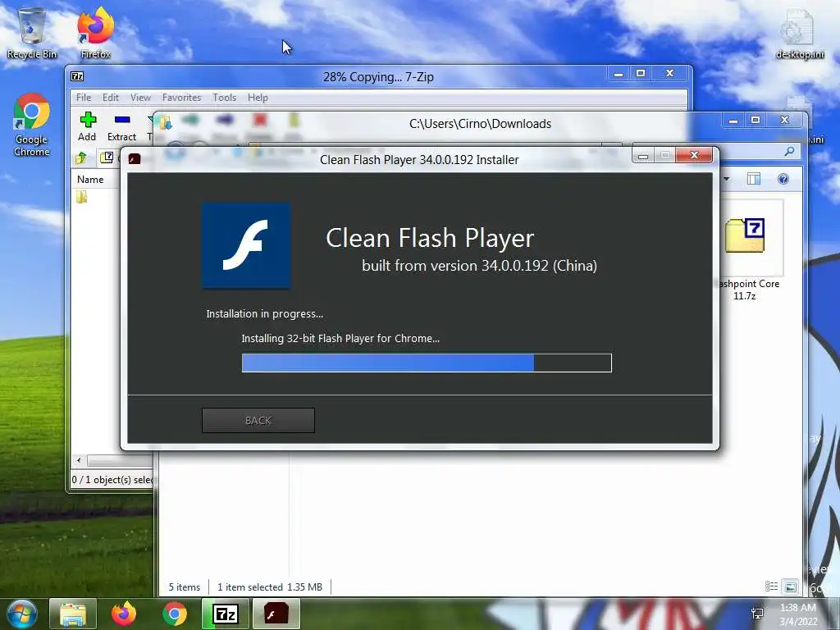Click '0 / 1 object(s)' status in 7-Zip

[112, 480]
